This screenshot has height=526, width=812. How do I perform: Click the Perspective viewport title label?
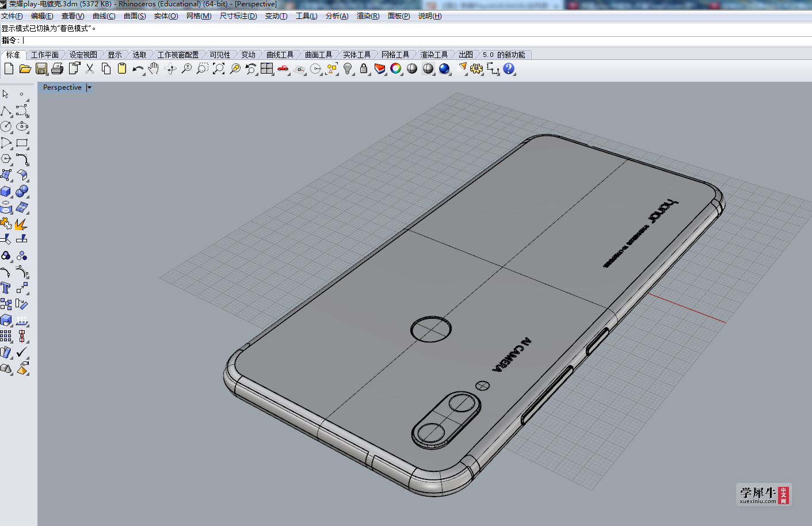pyautogui.click(x=62, y=87)
